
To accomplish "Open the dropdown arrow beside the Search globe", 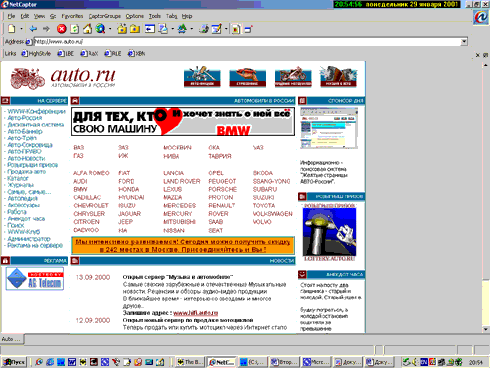I will click(x=110, y=29).
